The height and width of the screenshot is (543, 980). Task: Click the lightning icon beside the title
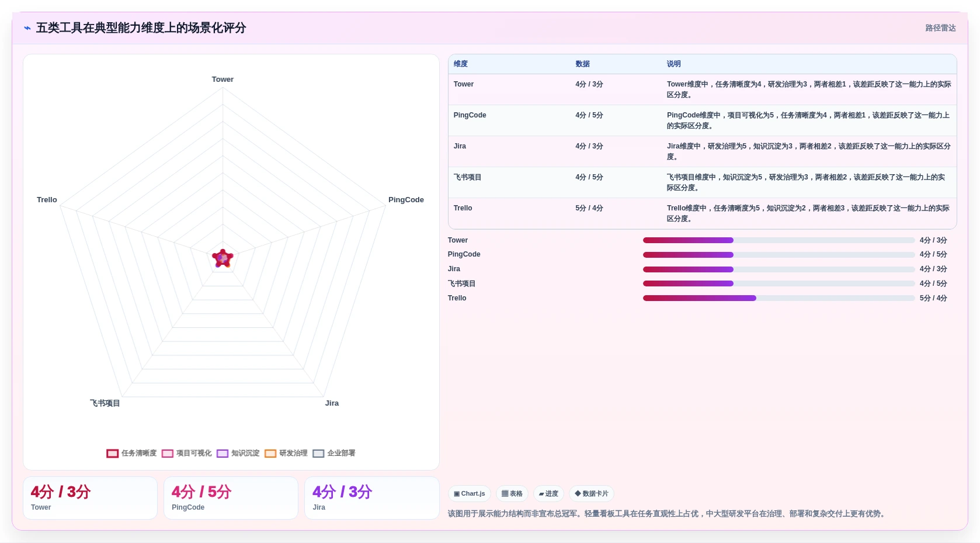click(x=27, y=28)
